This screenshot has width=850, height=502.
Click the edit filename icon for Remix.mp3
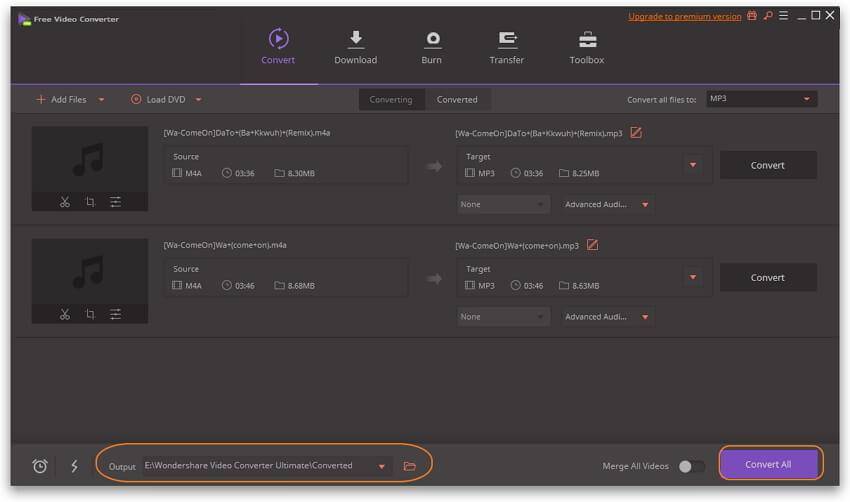point(635,133)
